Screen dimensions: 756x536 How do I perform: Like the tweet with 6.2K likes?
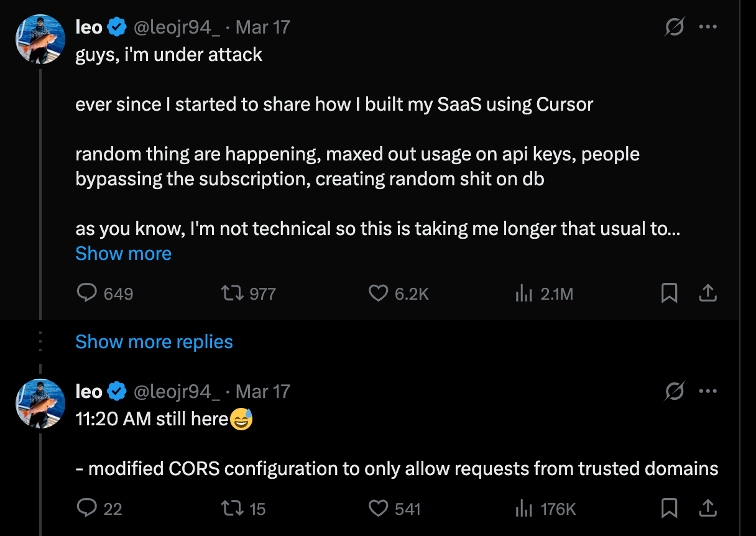click(x=378, y=293)
